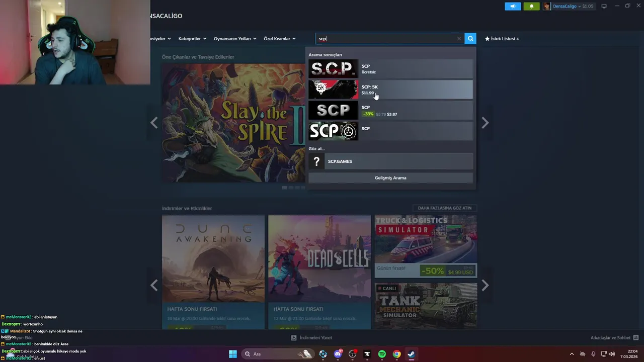
Task: Click the taskbar Ara search box
Action: click(278, 354)
